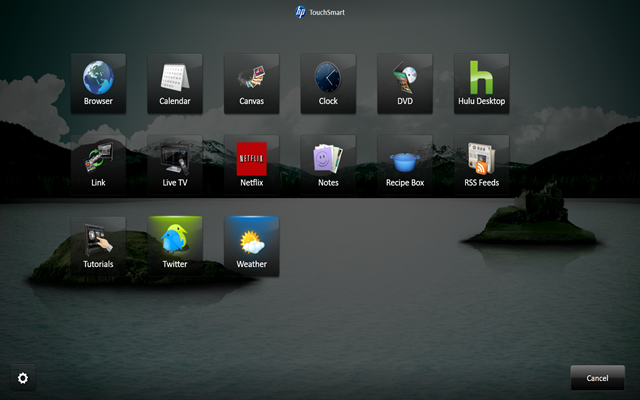
Task: Launch the DVD player tile
Action: pyautogui.click(x=405, y=84)
